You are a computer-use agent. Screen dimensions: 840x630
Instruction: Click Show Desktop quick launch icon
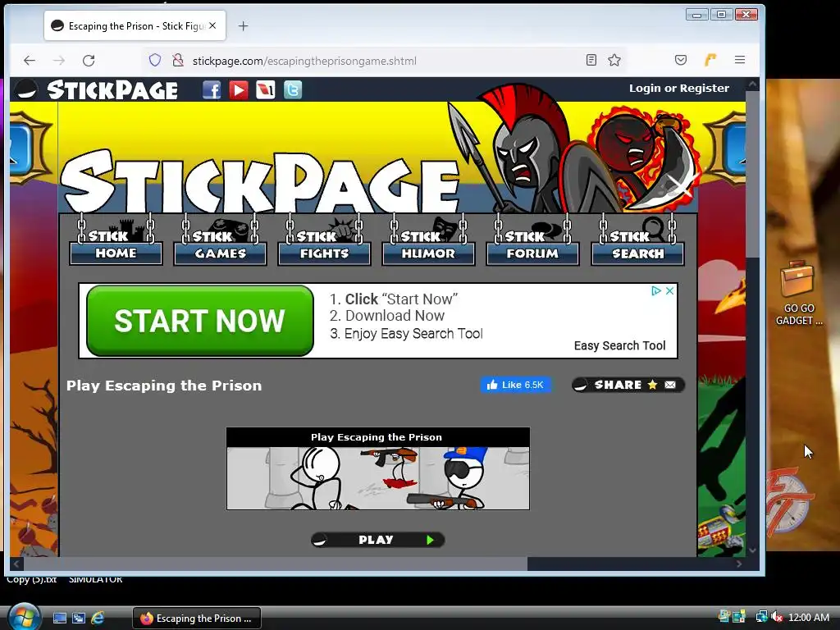[59, 618]
